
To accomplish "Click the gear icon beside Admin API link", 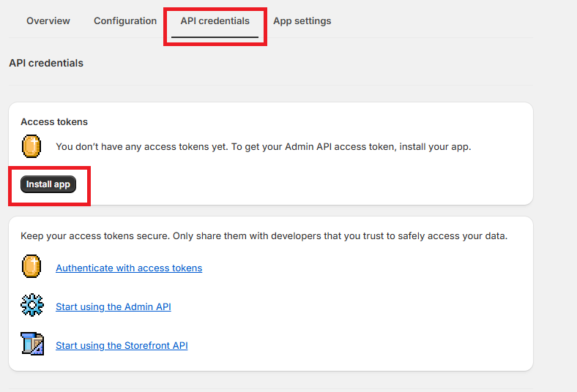I will pyautogui.click(x=31, y=306).
